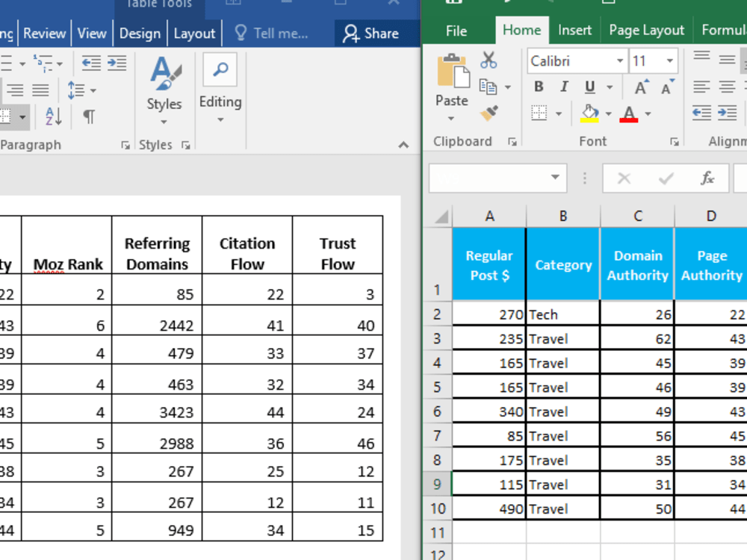Image resolution: width=747 pixels, height=560 pixels.
Task: Click Copy icon in Excel
Action: click(x=488, y=87)
